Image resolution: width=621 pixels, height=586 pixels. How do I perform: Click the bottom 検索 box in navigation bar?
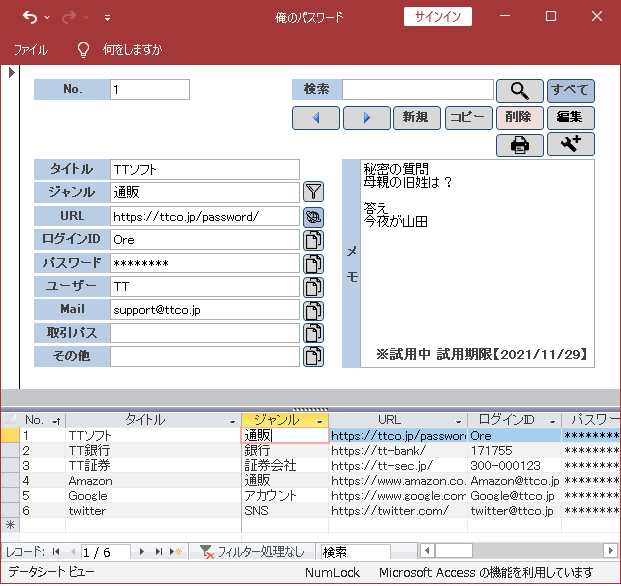[355, 552]
